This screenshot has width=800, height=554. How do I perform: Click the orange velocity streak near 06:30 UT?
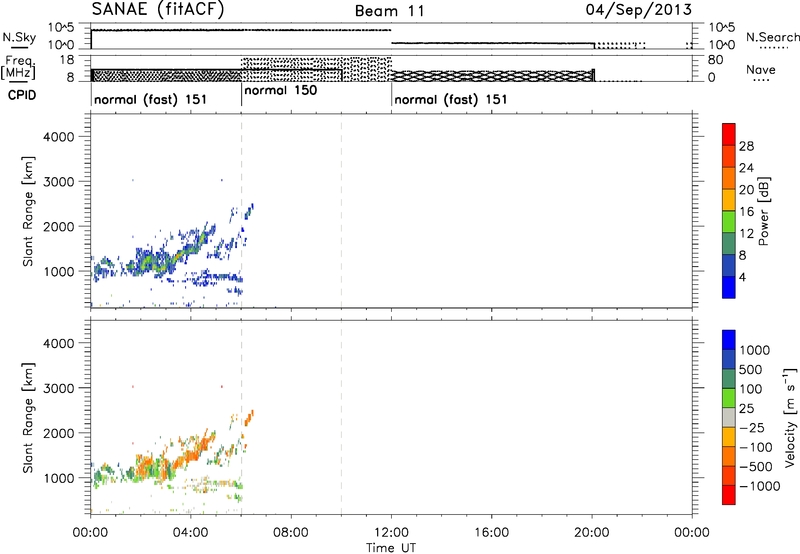point(249,418)
